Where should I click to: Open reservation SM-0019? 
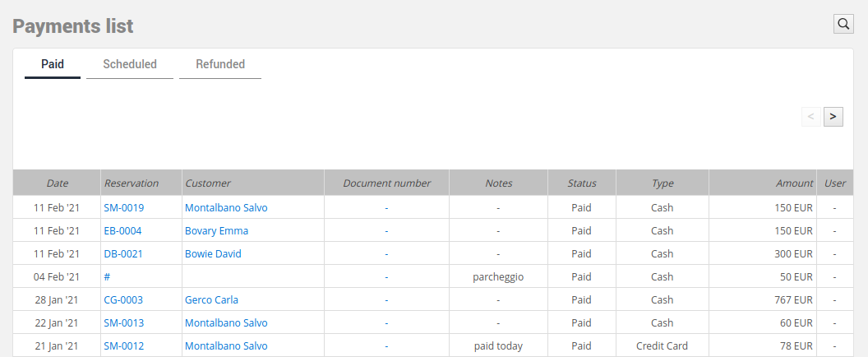click(x=124, y=208)
